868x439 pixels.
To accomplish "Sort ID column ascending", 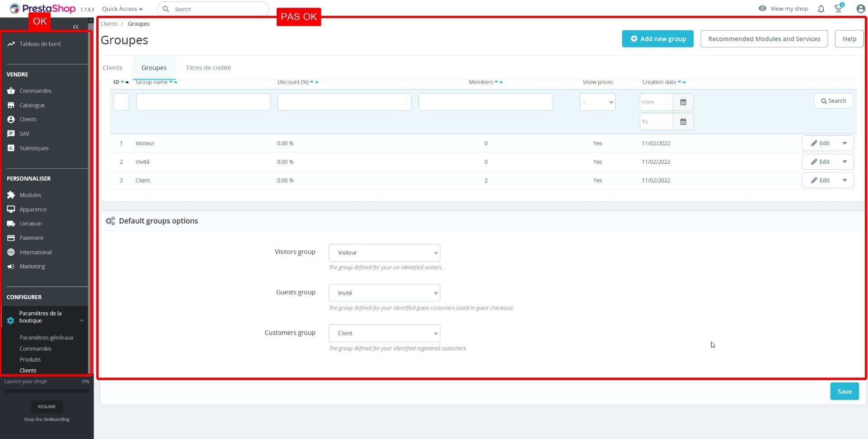I will click(127, 82).
